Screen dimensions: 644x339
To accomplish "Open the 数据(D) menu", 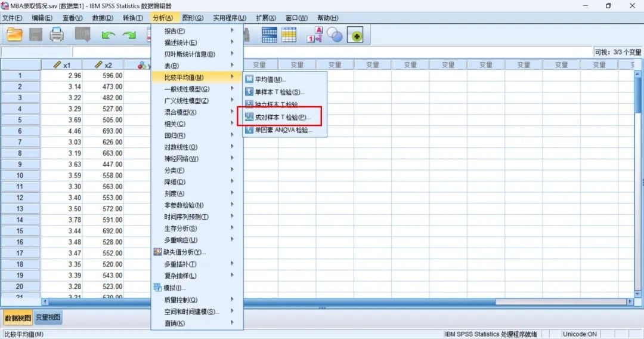I will coord(103,18).
